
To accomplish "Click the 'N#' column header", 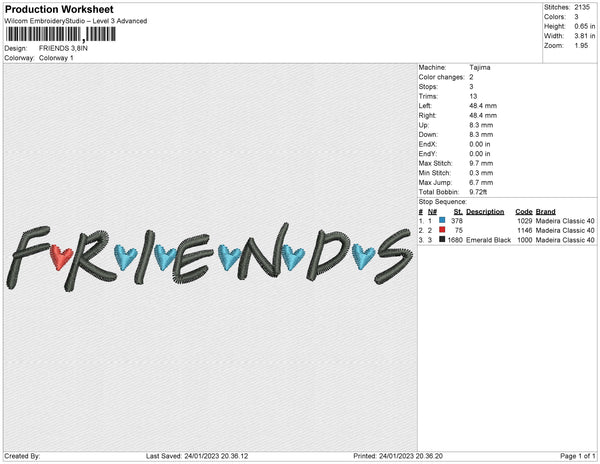I will click(x=432, y=212).
